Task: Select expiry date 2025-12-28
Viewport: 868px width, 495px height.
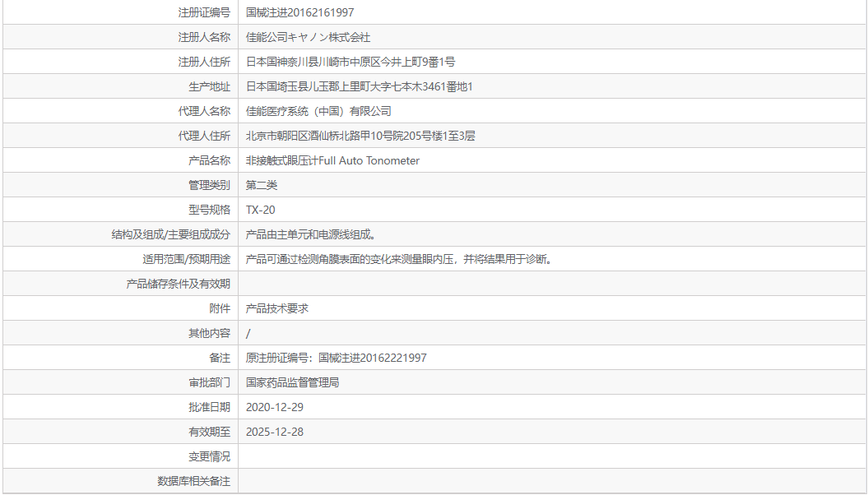Action: [275, 432]
